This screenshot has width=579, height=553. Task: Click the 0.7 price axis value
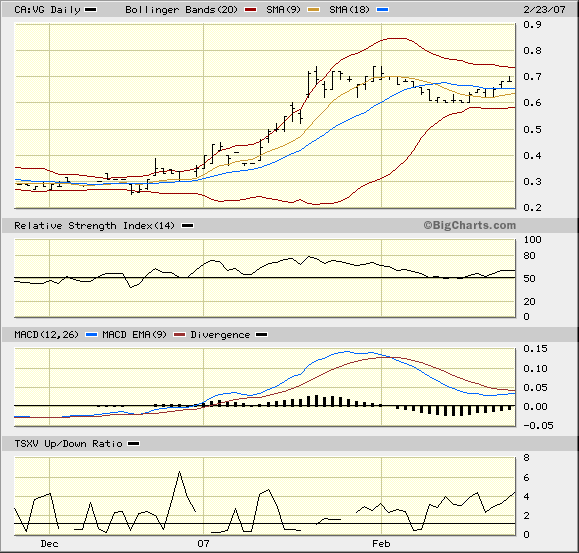(x=532, y=77)
